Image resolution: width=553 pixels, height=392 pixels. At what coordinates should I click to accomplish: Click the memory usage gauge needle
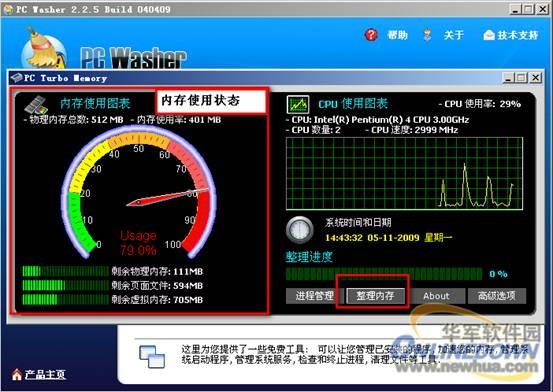pyautogui.click(x=168, y=197)
